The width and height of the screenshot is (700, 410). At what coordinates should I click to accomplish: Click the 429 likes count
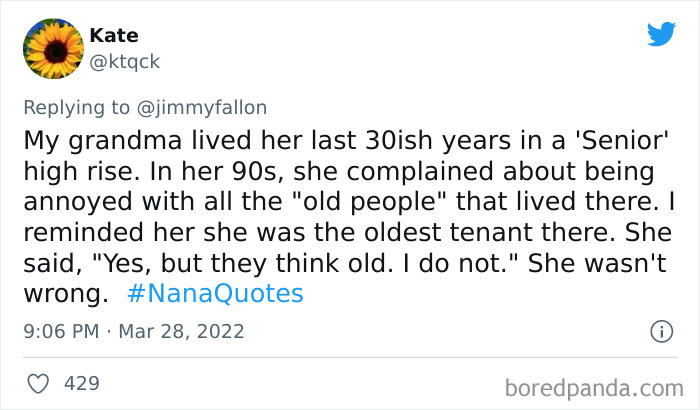click(82, 382)
